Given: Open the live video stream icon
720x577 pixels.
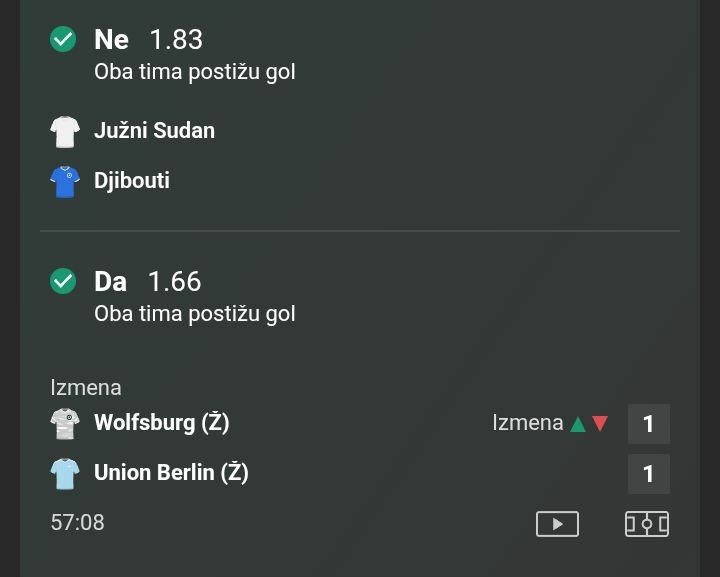Looking at the screenshot, I should click(557, 523).
